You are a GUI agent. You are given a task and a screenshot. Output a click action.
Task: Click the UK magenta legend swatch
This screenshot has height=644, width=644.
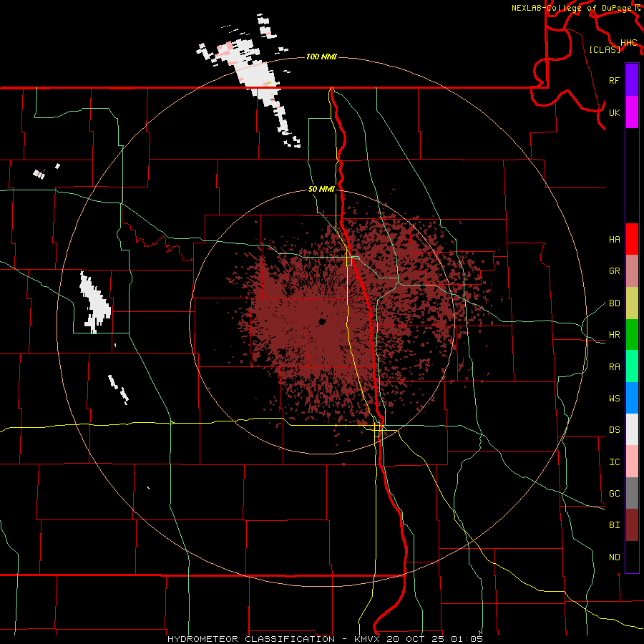(x=632, y=112)
